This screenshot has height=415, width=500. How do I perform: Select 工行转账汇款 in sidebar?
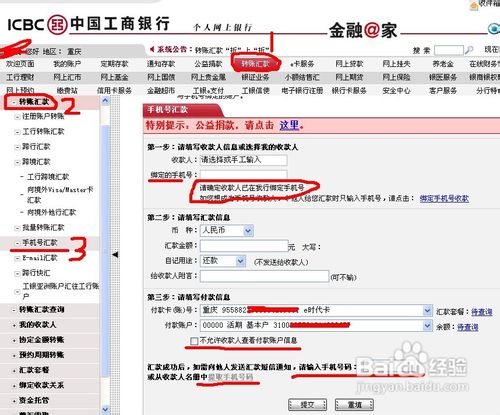pyautogui.click(x=43, y=131)
